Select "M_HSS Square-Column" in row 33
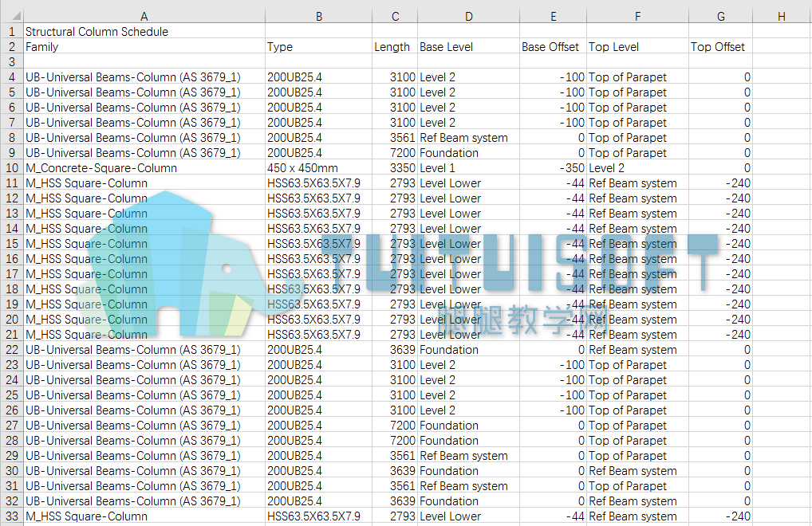 point(144,516)
